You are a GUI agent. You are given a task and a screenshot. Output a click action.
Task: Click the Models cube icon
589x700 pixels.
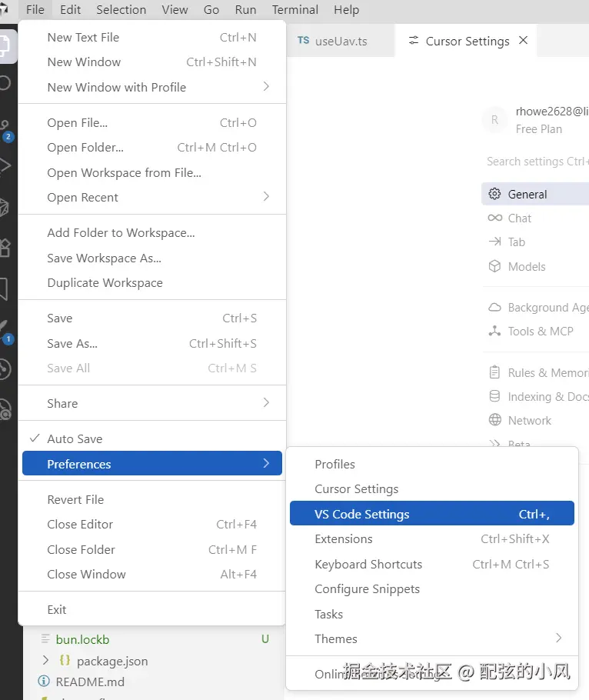tap(494, 266)
